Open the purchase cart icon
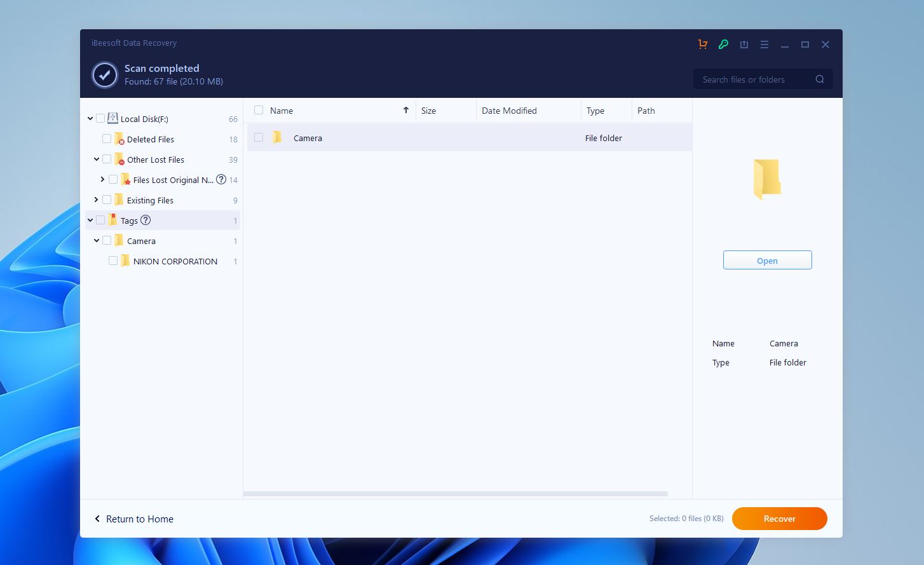 [x=703, y=44]
